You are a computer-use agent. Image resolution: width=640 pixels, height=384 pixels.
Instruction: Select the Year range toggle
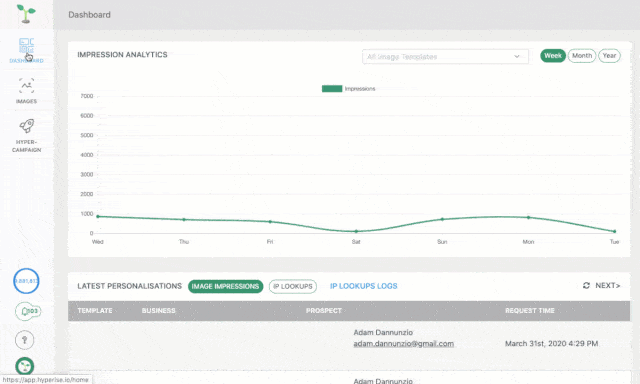pos(609,55)
